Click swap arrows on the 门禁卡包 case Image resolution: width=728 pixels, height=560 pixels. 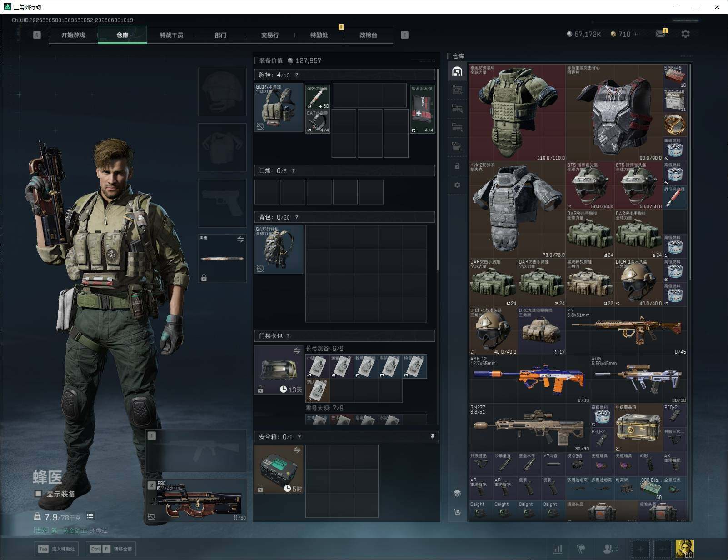click(297, 350)
